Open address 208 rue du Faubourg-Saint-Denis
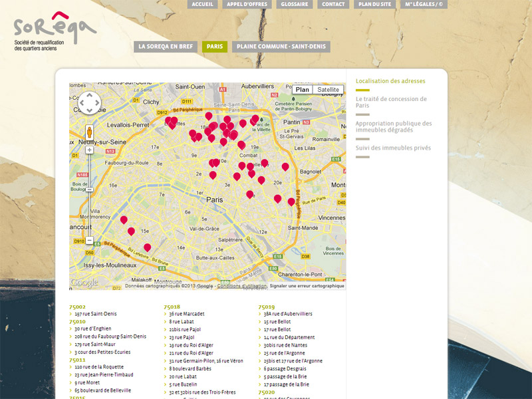 tap(110, 336)
